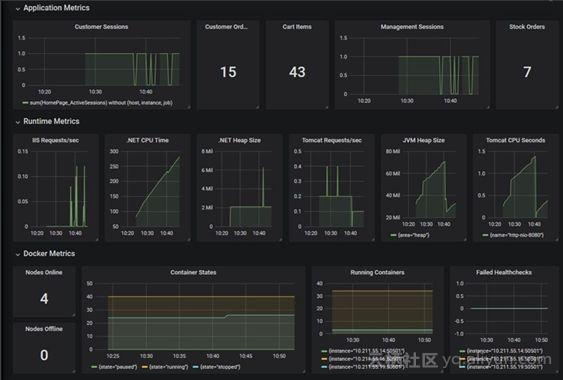Screen dimensions: 563x380
Task: Toggle the {state="paused"} legend series
Action: [118, 367]
